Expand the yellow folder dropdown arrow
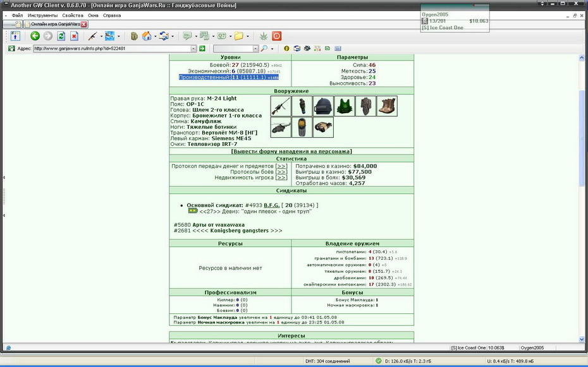This screenshot has width=588, height=367. 247,37
